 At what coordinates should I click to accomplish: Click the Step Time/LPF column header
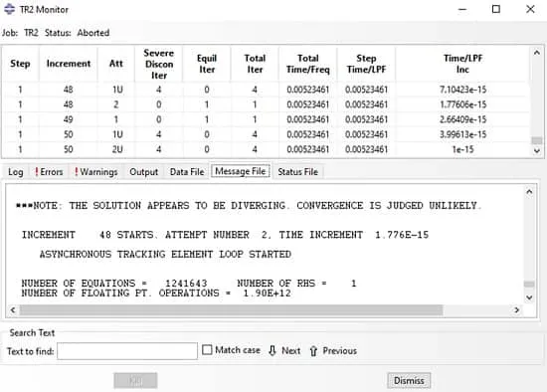pos(366,64)
